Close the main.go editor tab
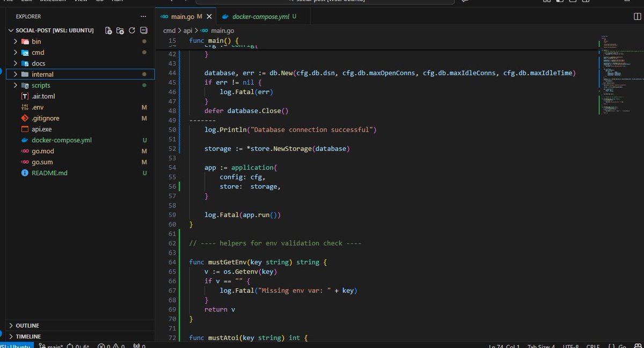Screen dimensions: 644x348 click(208, 17)
